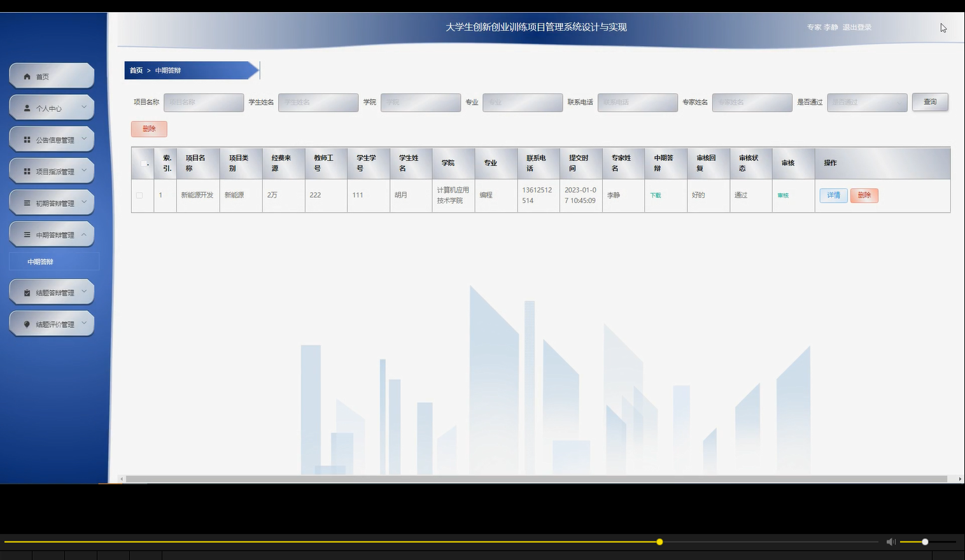Expand the 公告信息管理 menu chevron
The image size is (965, 560).
tap(84, 139)
